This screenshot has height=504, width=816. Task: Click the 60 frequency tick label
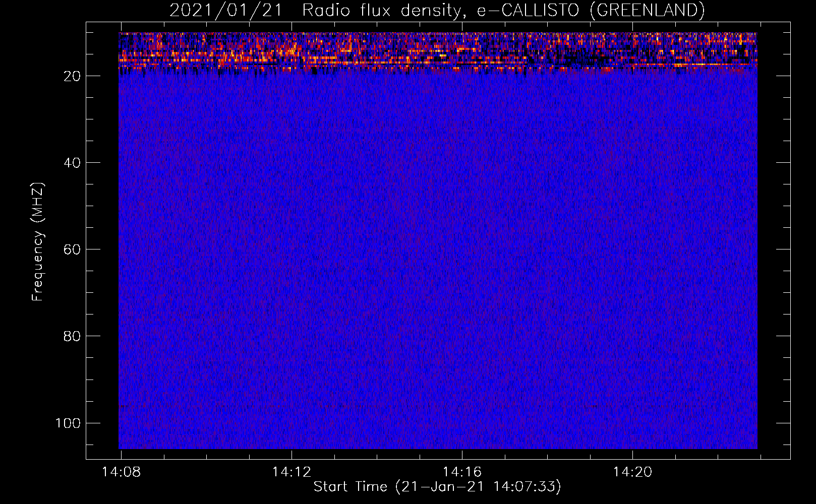(72, 249)
